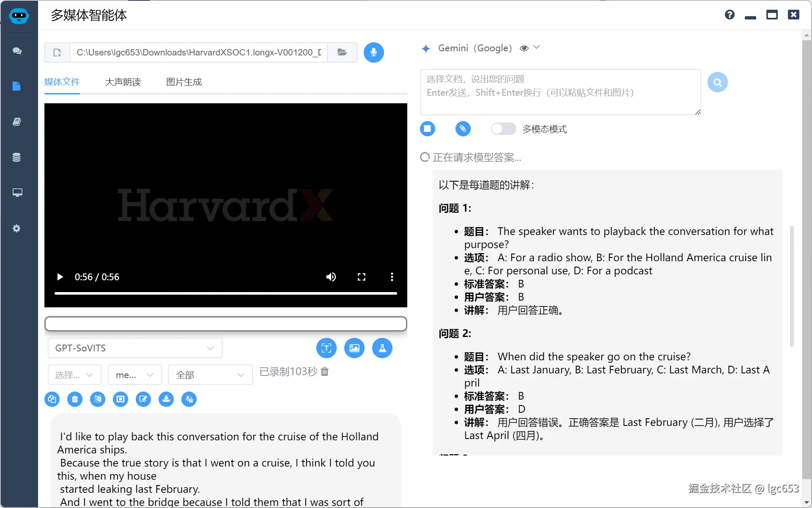Switch to the 大声朗读 tab
Screen dimensions: 812x508
tap(123, 82)
